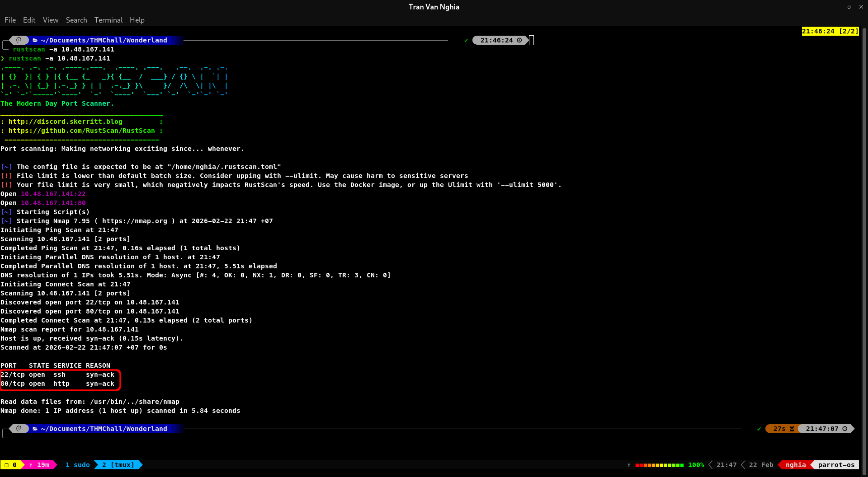
Task: Click the Debian swirl icon in the bottom prompt
Action: pos(19,429)
